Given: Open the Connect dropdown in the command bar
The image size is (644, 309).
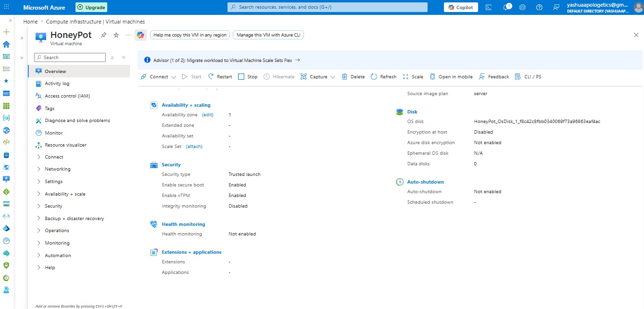Looking at the screenshot, I should click(x=158, y=77).
